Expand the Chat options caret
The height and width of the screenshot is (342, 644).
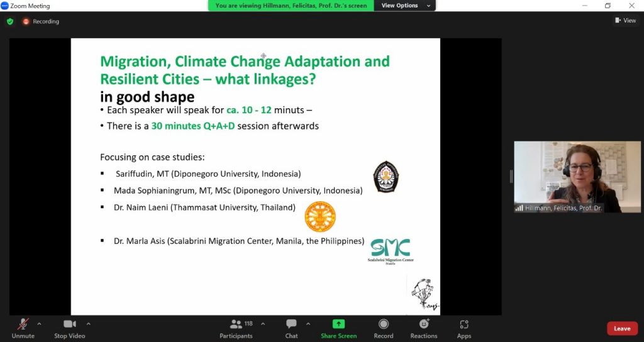point(308,324)
